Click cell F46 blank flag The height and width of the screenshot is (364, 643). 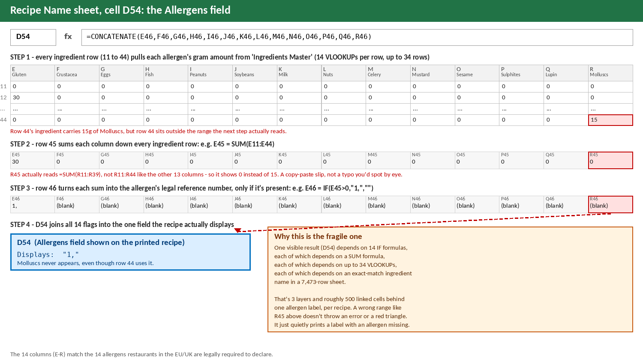pyautogui.click(x=77, y=204)
